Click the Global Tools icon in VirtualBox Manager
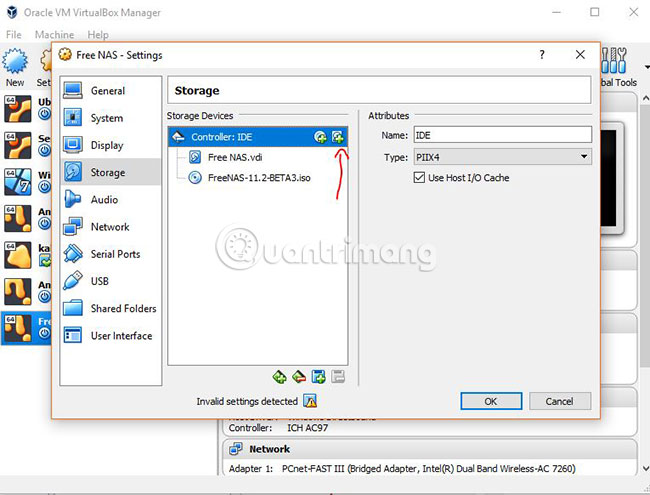The height and width of the screenshot is (495, 650). tap(614, 61)
